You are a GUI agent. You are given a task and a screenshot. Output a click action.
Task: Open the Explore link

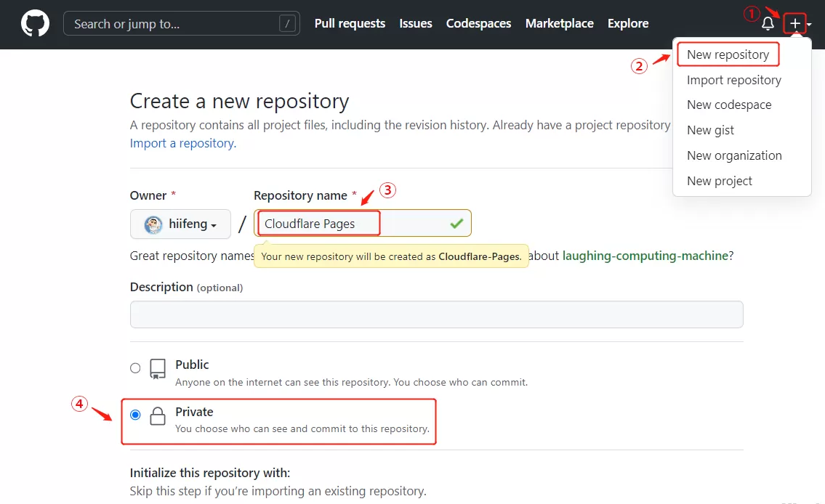(x=628, y=24)
